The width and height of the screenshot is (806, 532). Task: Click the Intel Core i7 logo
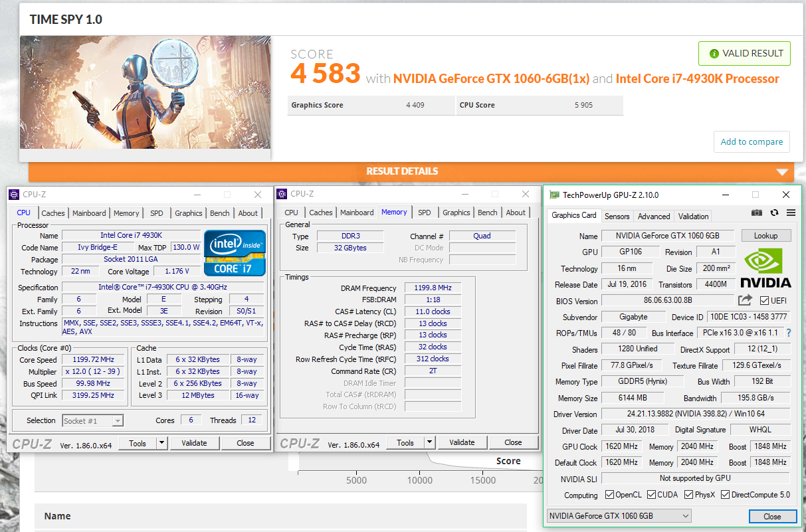click(x=235, y=253)
